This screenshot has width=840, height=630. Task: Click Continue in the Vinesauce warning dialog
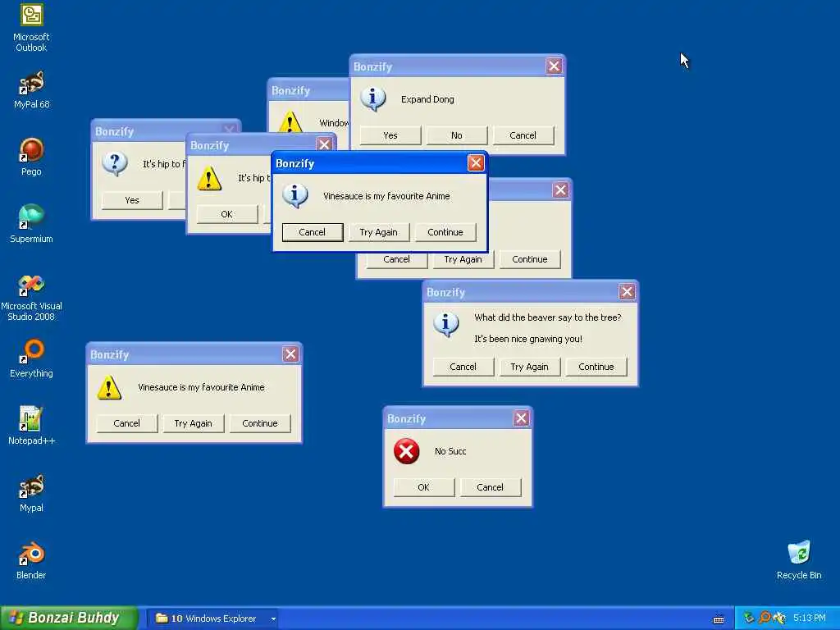click(x=260, y=423)
